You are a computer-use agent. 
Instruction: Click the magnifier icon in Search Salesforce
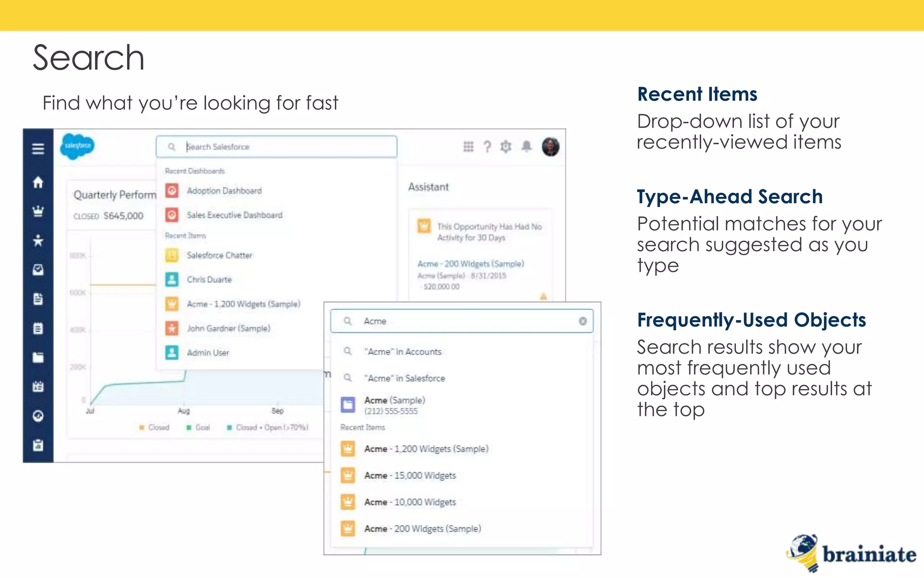coord(171,147)
